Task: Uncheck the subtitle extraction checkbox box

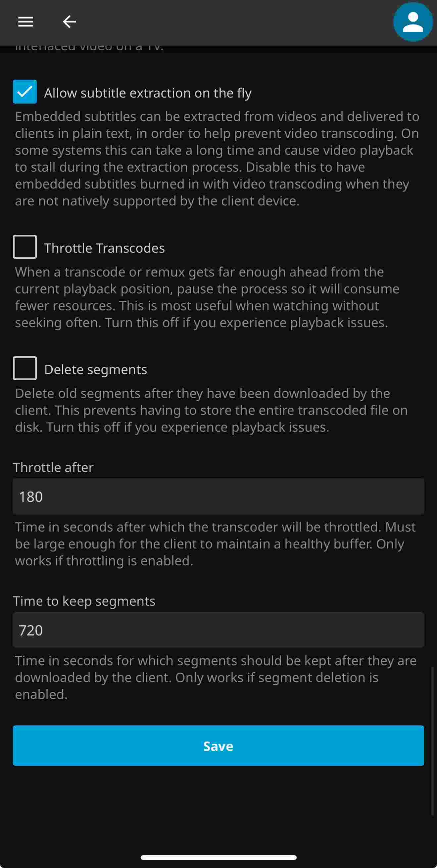Action: (x=25, y=92)
